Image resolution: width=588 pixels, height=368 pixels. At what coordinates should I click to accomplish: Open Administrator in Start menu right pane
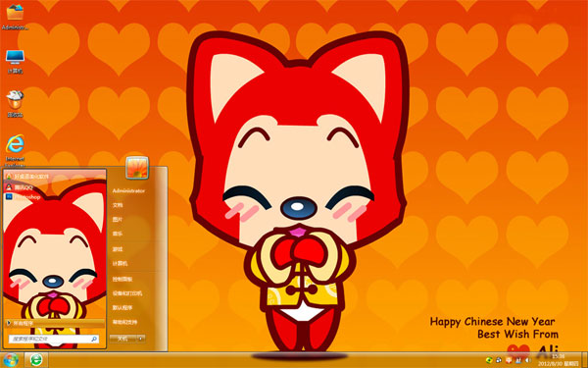pos(128,191)
